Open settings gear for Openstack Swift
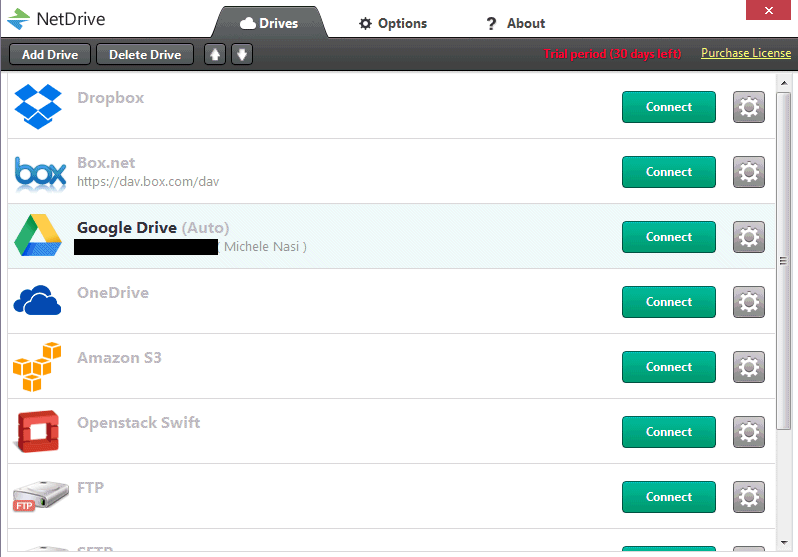 click(749, 432)
